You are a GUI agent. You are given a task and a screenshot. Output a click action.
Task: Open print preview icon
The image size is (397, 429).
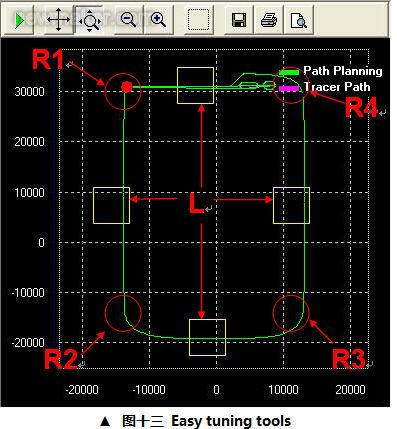pyautogui.click(x=299, y=20)
